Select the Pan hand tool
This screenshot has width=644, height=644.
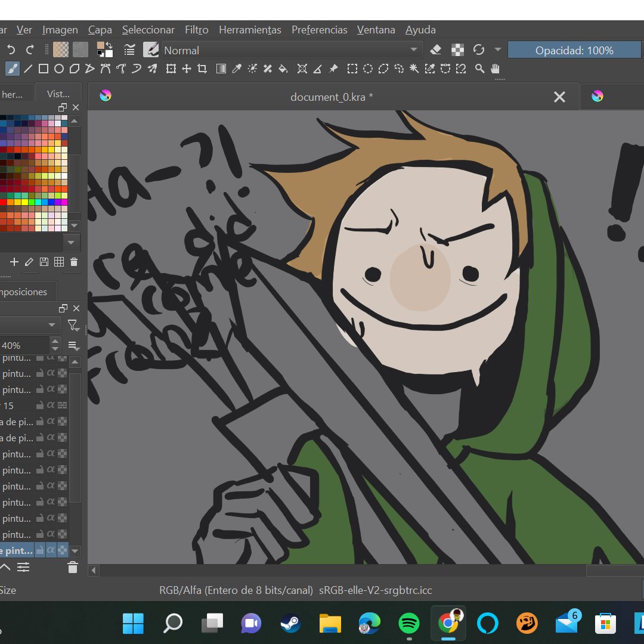[495, 69]
